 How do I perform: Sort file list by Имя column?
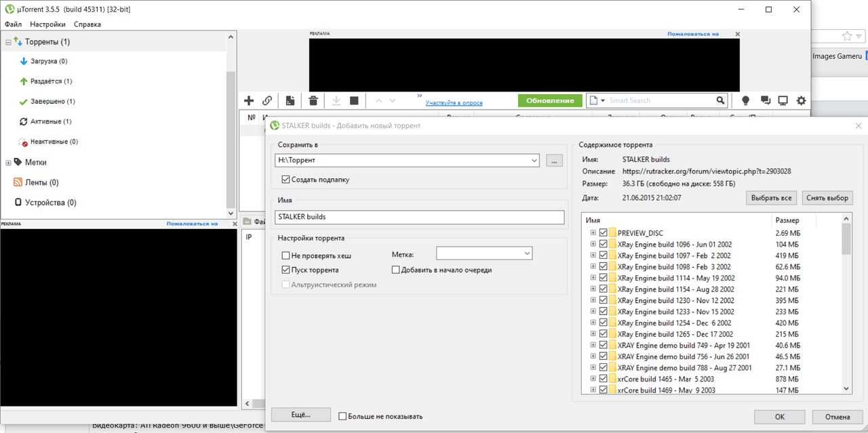[x=677, y=220]
